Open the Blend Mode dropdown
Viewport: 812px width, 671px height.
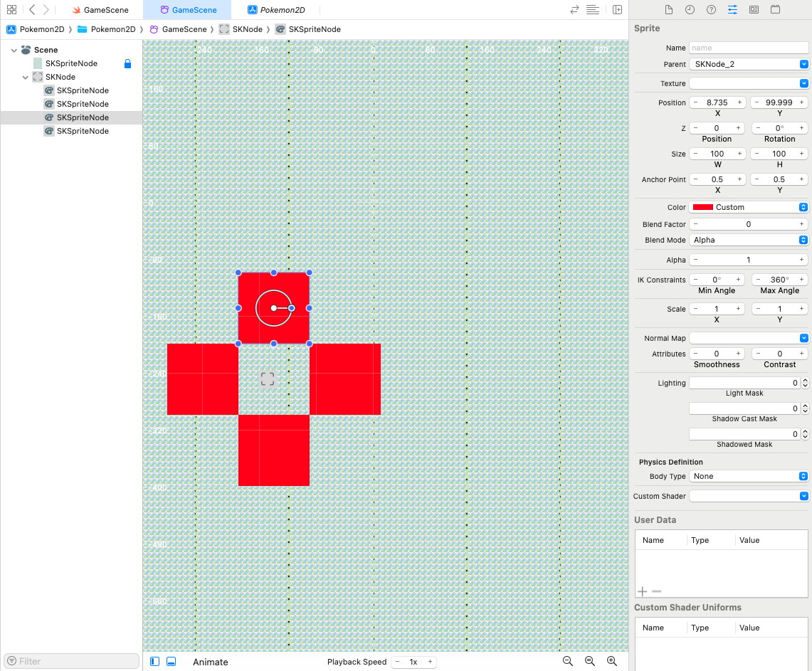point(749,240)
